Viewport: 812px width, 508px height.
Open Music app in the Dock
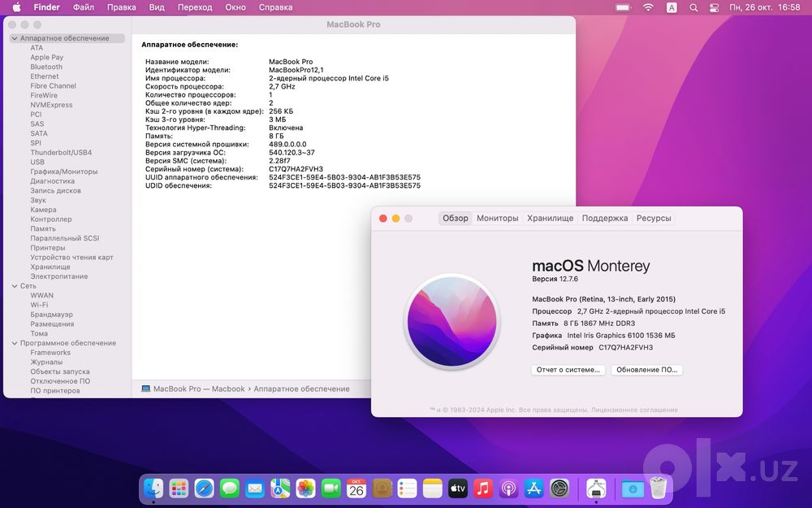483,488
